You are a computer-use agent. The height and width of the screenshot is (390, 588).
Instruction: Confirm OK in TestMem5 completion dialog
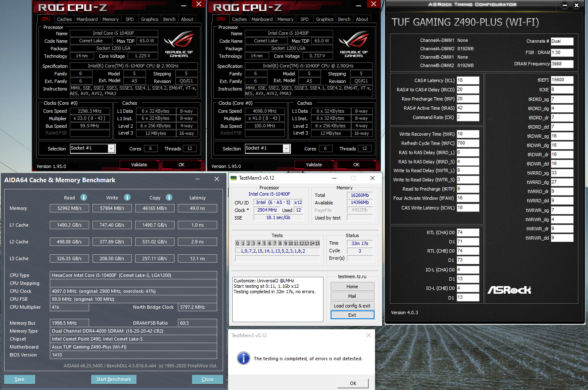[x=353, y=383]
